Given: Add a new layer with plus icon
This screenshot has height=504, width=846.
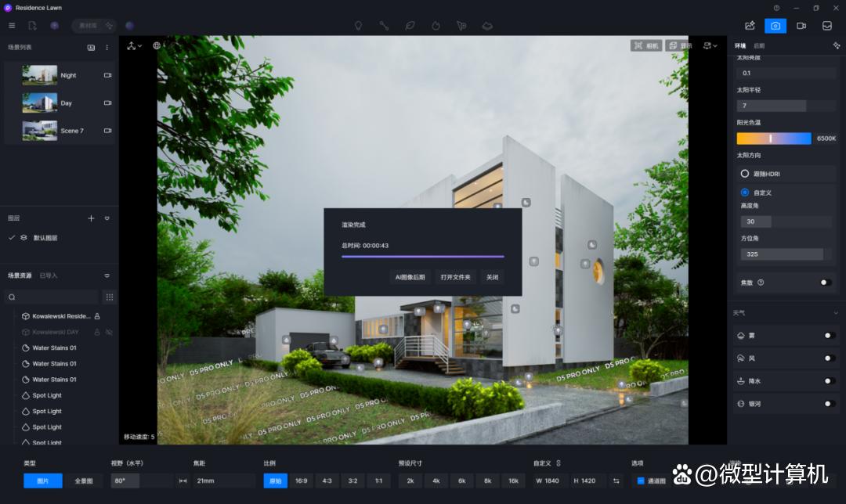Looking at the screenshot, I should pyautogui.click(x=91, y=218).
